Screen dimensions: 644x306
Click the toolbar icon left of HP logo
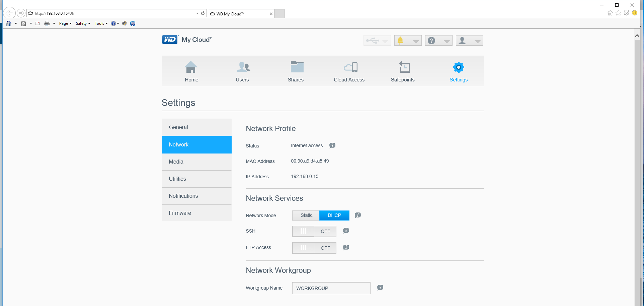(x=125, y=23)
